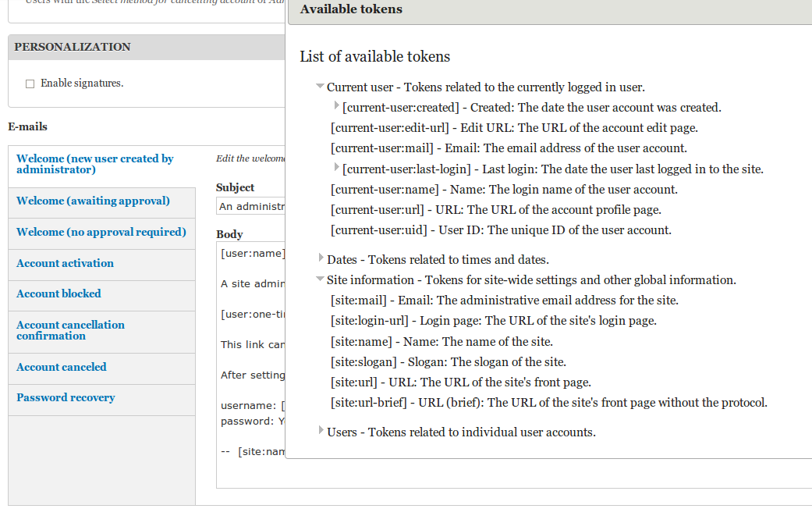The width and height of the screenshot is (812, 523).
Task: Expand the Users token group
Action: click(321, 430)
